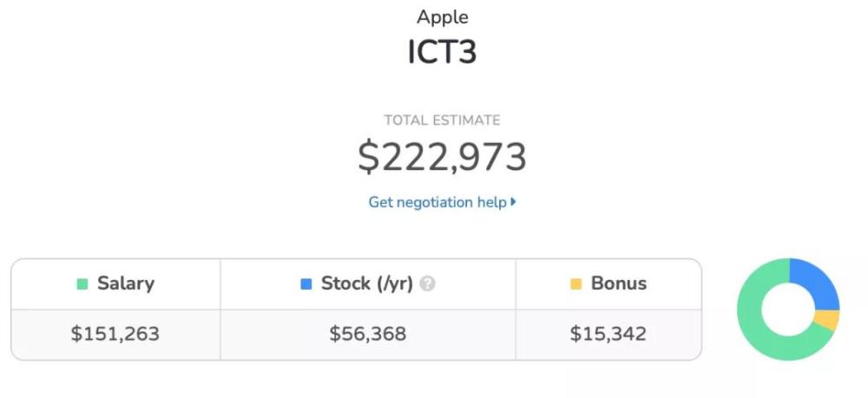This screenshot has width=868, height=398.
Task: Click the arrow after Get negotiation help
Action: pos(514,202)
